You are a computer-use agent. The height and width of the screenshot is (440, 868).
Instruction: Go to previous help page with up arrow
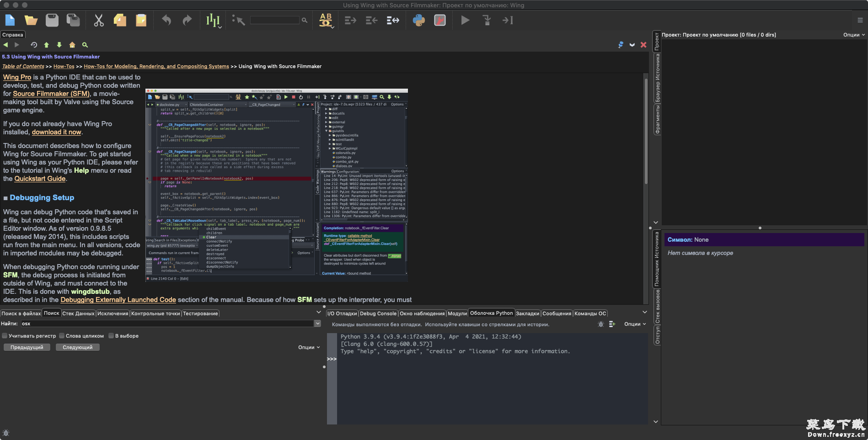coord(46,45)
